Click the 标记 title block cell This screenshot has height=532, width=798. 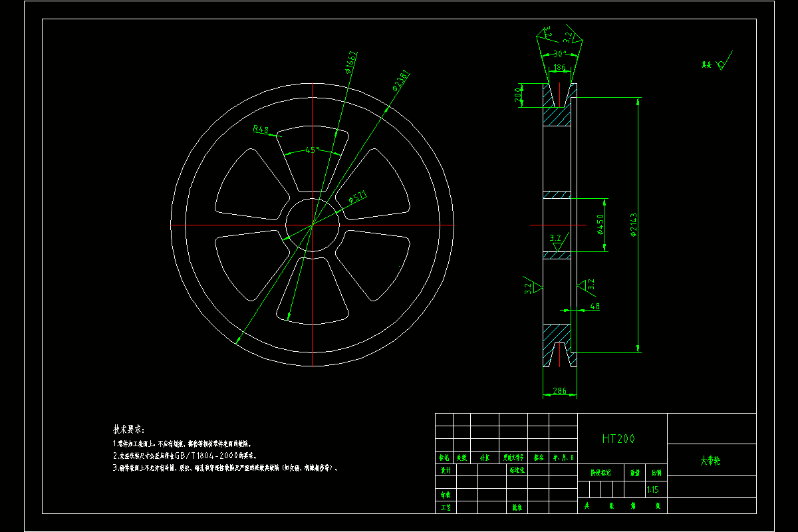pyautogui.click(x=444, y=458)
